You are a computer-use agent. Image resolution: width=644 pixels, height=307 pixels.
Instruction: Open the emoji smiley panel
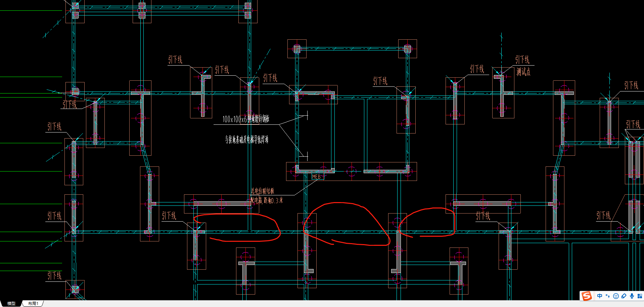(616, 296)
